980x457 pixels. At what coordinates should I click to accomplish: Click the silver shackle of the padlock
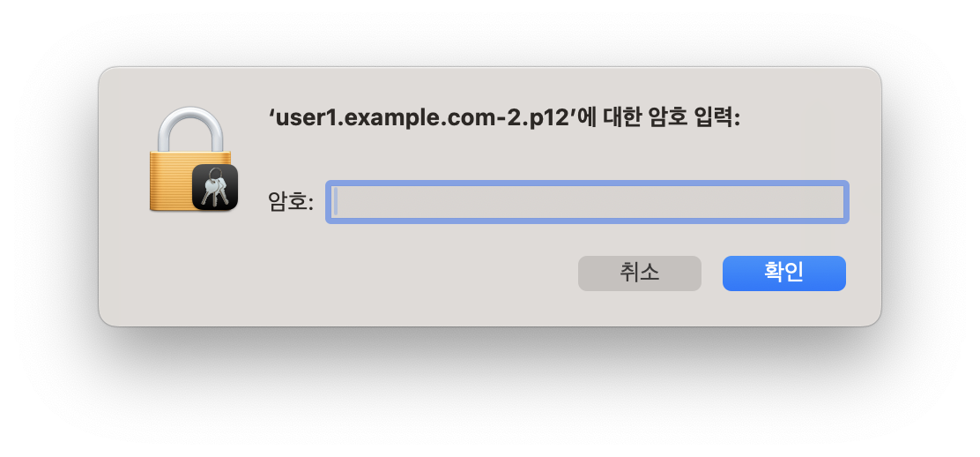(190, 130)
